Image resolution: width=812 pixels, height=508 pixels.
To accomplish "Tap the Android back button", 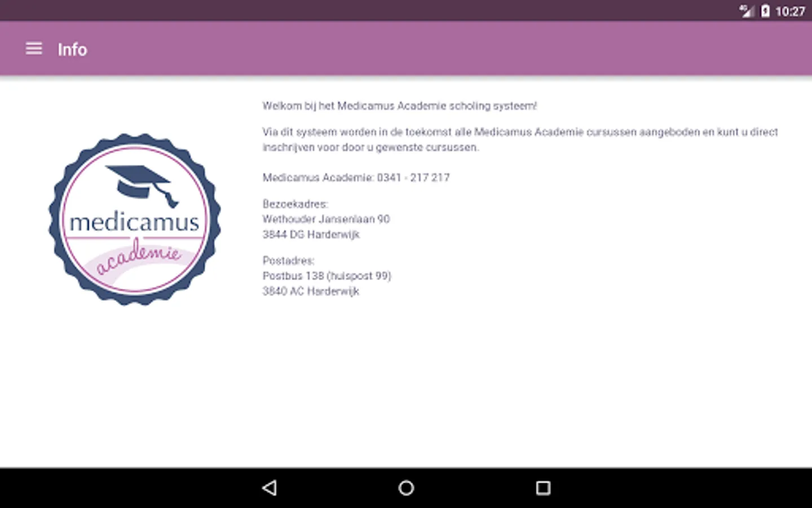I will pyautogui.click(x=270, y=488).
